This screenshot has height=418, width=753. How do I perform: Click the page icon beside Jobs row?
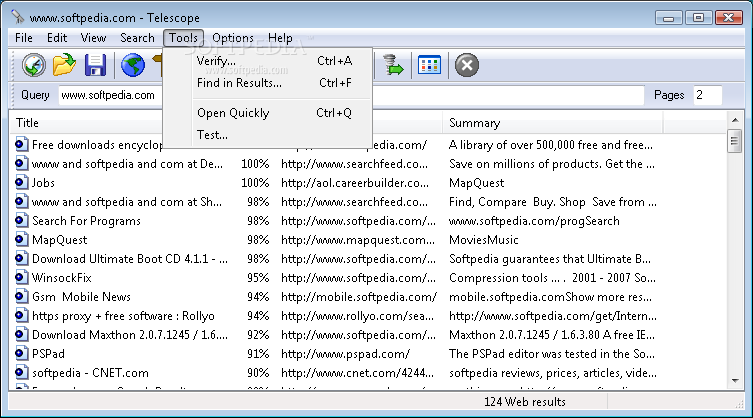(21, 182)
